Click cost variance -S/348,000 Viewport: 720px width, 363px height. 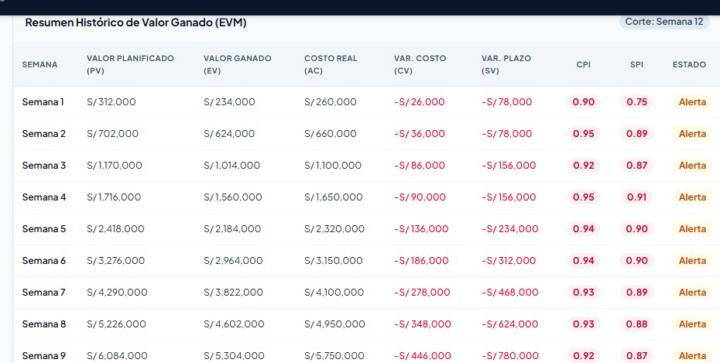click(422, 324)
